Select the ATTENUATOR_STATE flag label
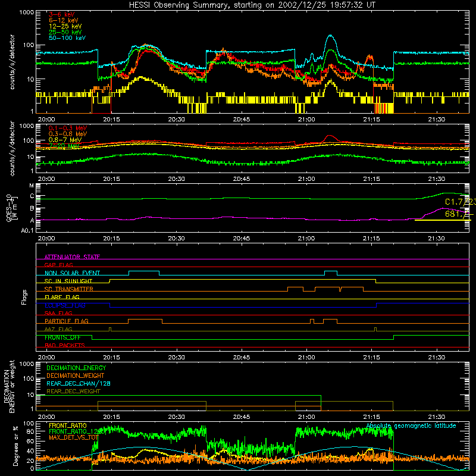The width and height of the screenshot is (476, 476). click(x=72, y=257)
